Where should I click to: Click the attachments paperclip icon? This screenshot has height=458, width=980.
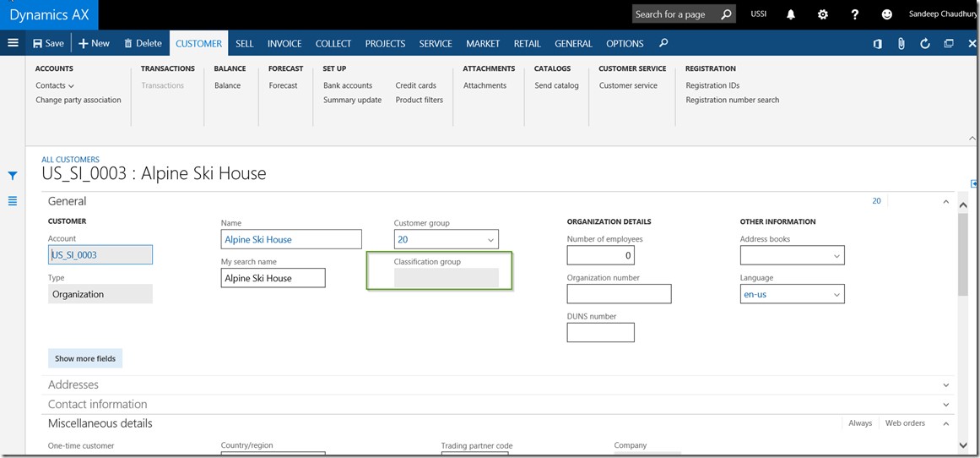pos(901,44)
